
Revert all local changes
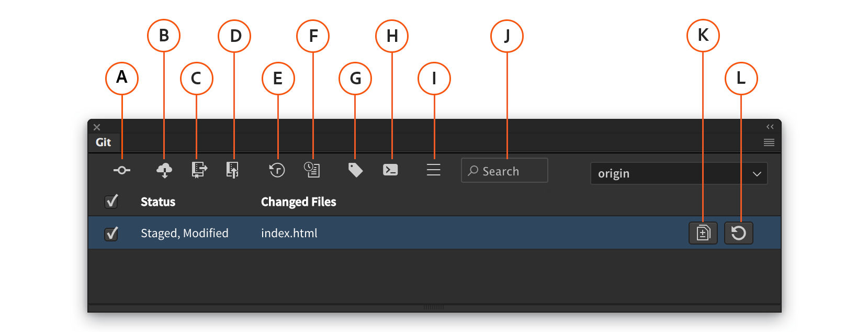point(277,170)
